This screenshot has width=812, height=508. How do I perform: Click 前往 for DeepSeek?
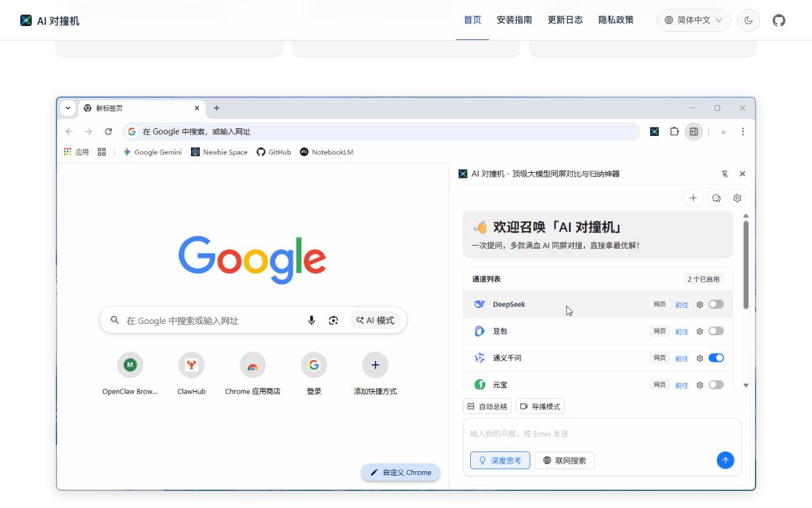[x=681, y=305]
